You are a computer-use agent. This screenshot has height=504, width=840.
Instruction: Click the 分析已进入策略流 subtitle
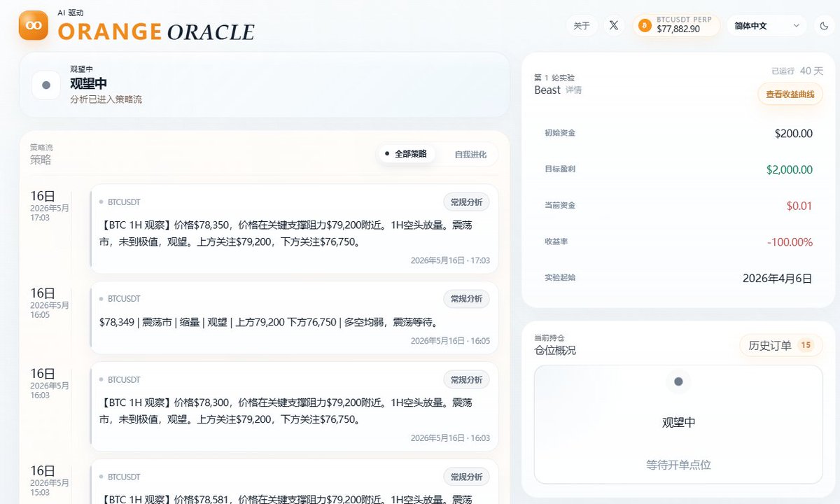(106, 99)
